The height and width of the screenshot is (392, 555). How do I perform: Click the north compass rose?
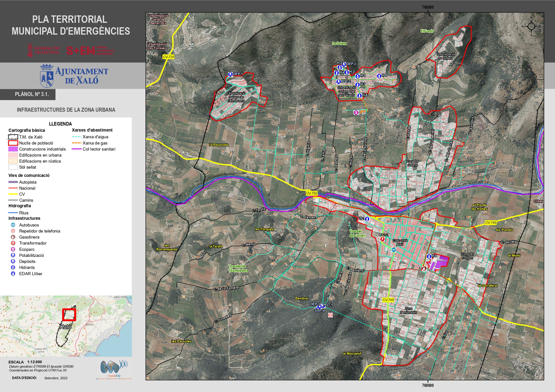531,26
